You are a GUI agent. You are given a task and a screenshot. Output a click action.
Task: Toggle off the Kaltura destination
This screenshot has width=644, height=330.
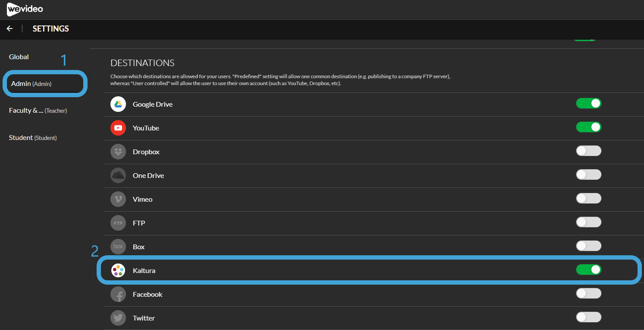[x=588, y=270]
